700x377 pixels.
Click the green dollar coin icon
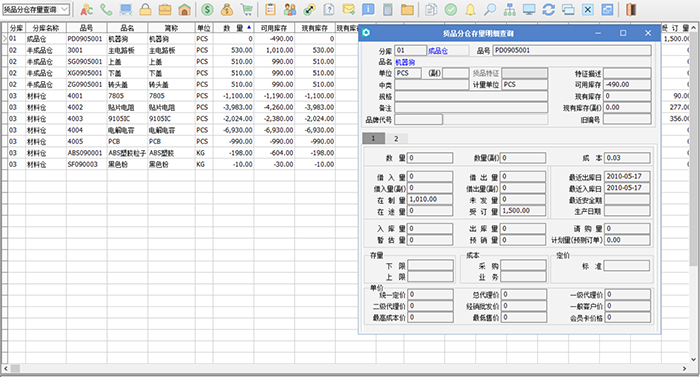point(207,9)
